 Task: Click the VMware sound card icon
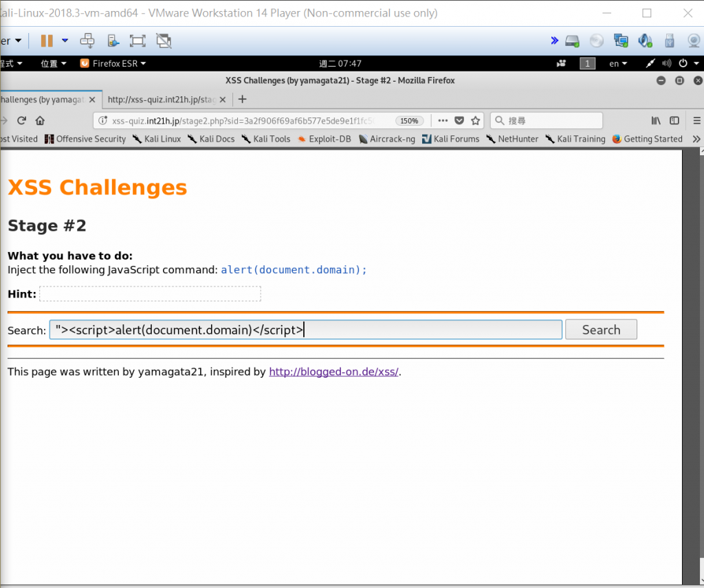[645, 41]
